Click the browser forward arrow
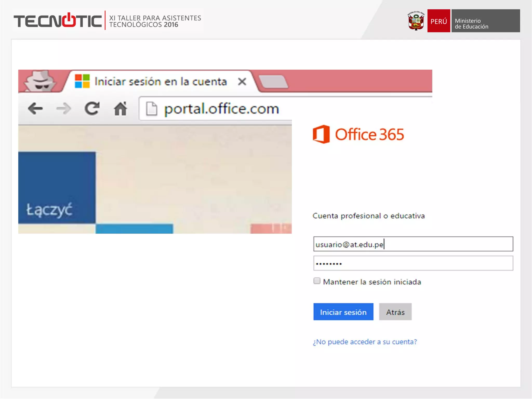Viewport: 532px width, 399px height. pyautogui.click(x=63, y=109)
